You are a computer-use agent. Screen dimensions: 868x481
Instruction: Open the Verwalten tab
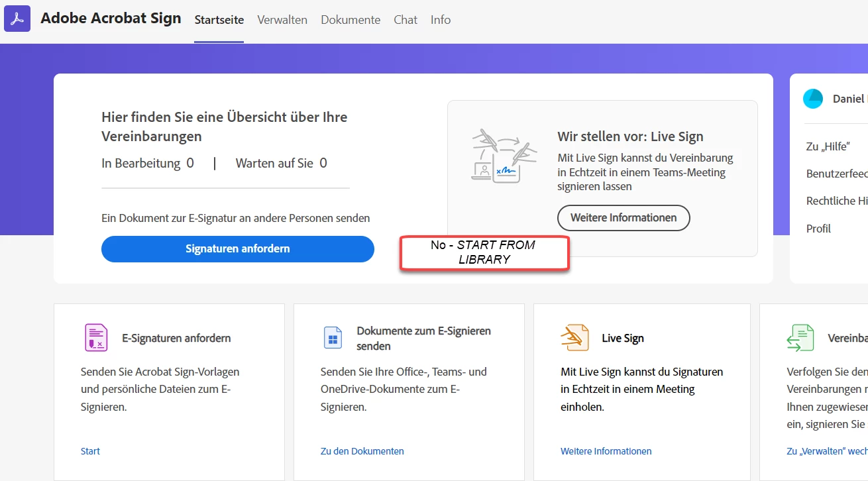point(282,20)
